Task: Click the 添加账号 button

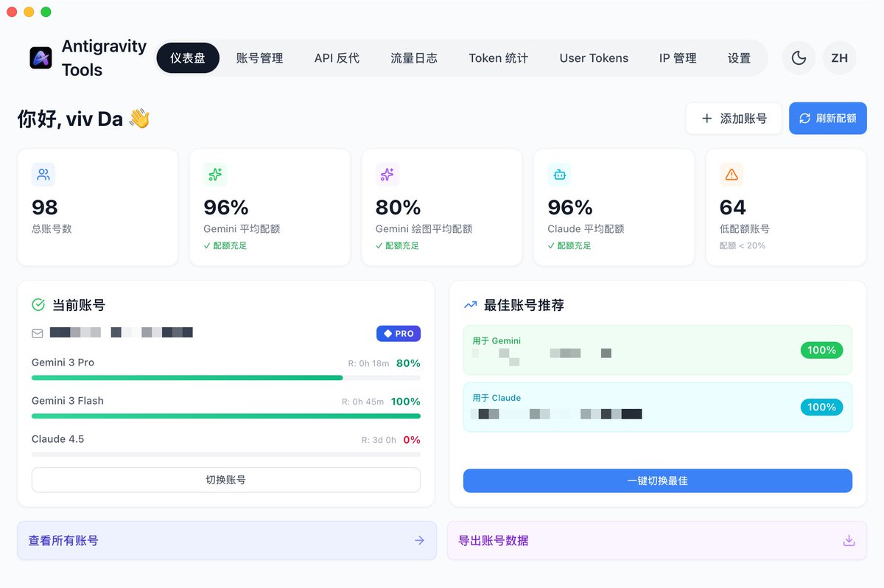Action: (x=734, y=118)
